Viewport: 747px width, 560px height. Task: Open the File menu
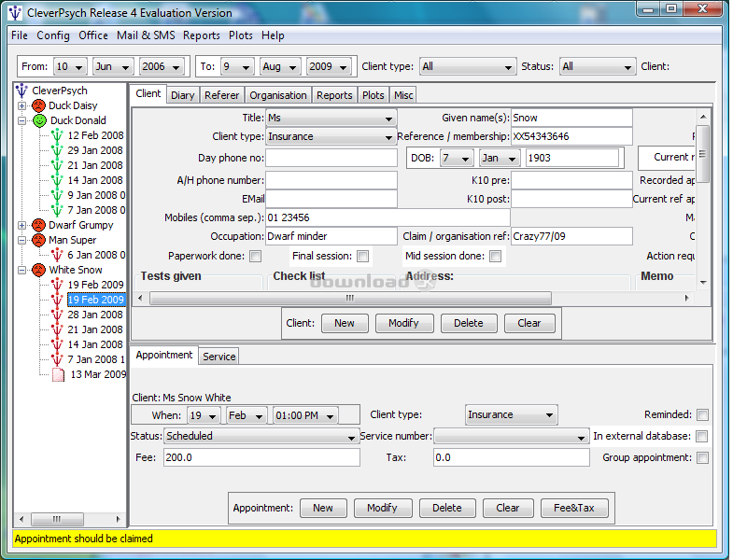click(x=19, y=35)
